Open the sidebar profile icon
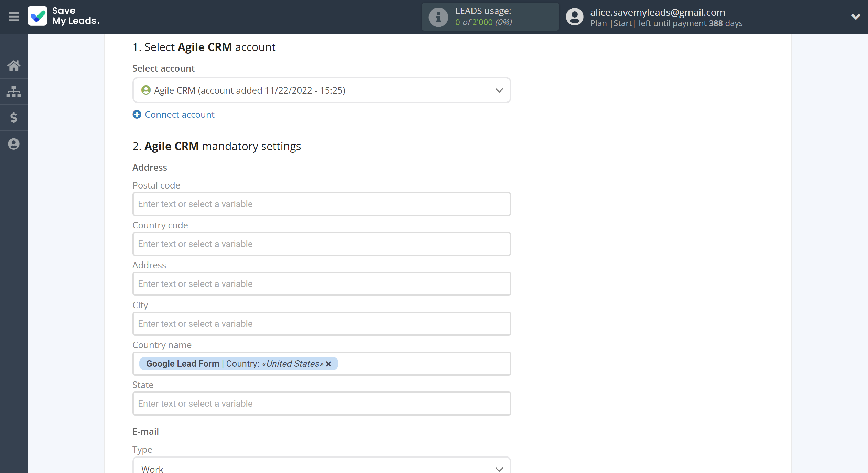The height and width of the screenshot is (473, 868). 14,144
